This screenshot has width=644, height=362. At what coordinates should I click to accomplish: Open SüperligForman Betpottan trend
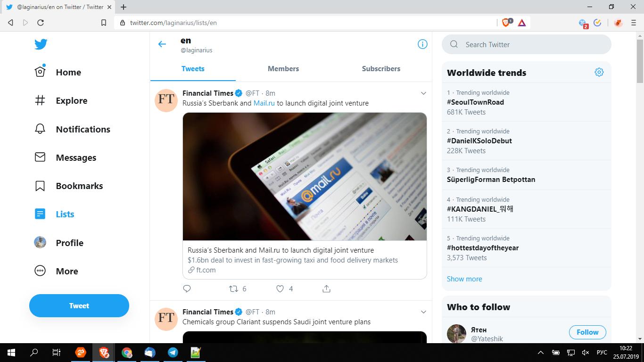pos(491,180)
